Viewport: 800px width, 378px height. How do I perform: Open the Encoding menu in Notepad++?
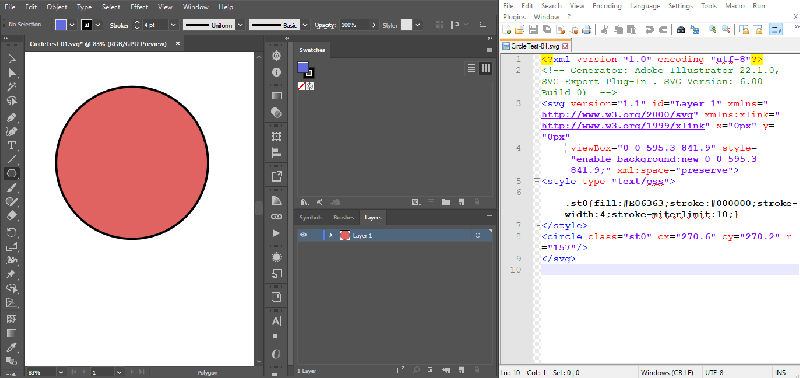point(607,6)
